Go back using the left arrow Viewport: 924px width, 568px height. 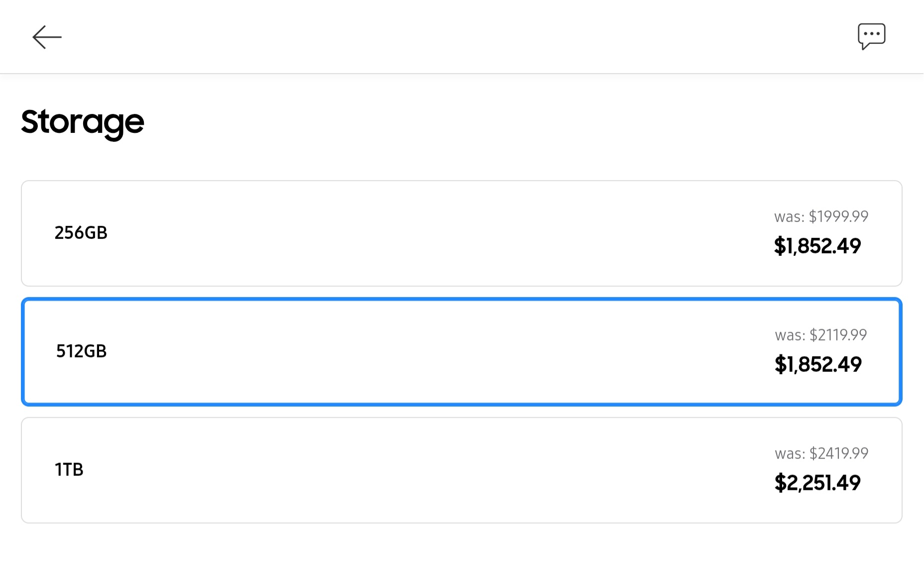point(47,37)
